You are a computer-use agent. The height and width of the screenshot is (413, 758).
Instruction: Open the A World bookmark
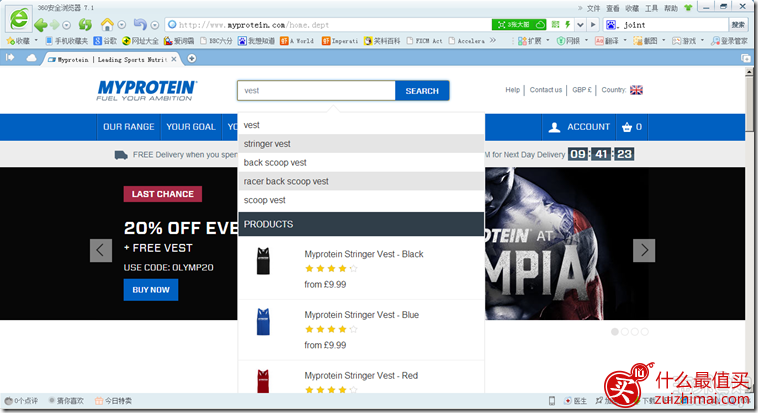(x=297, y=41)
